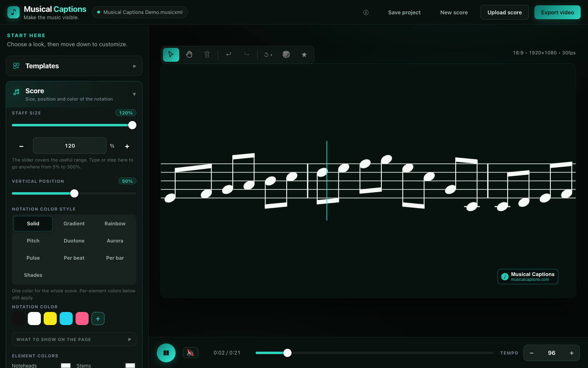Screen dimensions: 588x368
Task: Click the Score music note icon
Action: coord(16,92)
